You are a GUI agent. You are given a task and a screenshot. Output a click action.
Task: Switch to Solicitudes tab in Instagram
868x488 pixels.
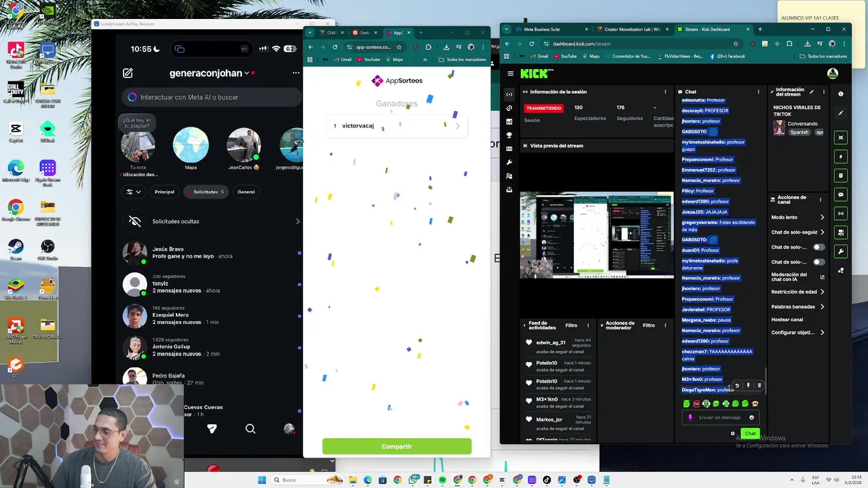(x=206, y=192)
